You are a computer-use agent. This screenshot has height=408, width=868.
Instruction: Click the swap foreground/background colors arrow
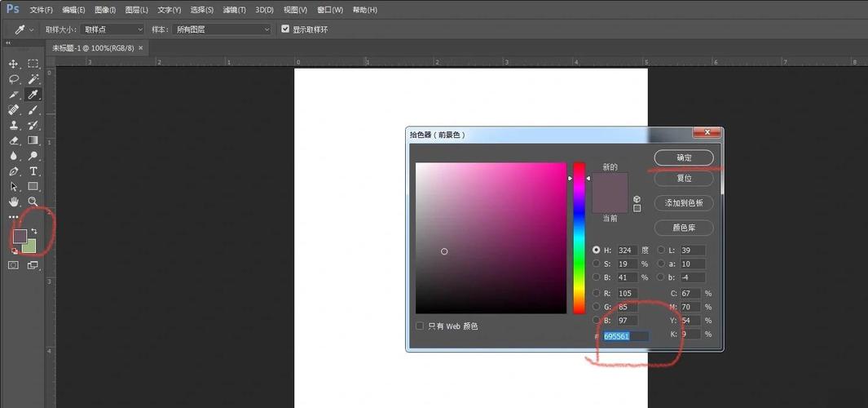pyautogui.click(x=34, y=232)
